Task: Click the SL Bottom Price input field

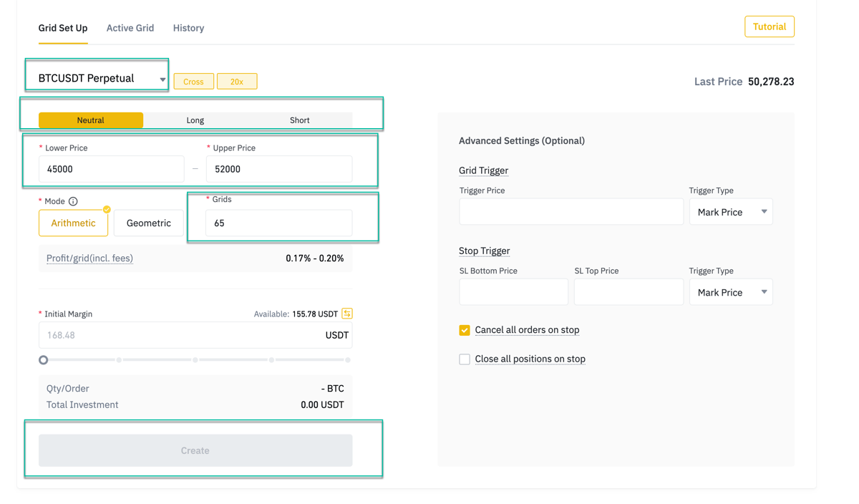Action: point(513,292)
